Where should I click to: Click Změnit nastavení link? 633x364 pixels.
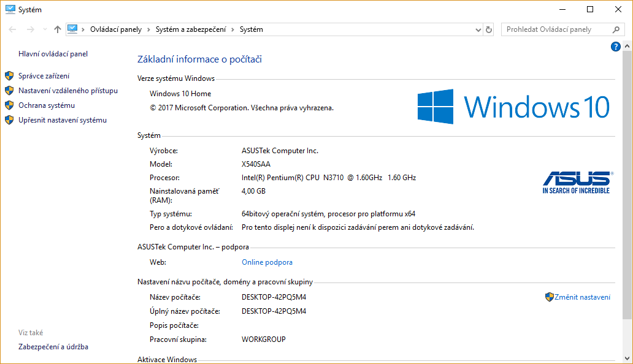[582, 297]
